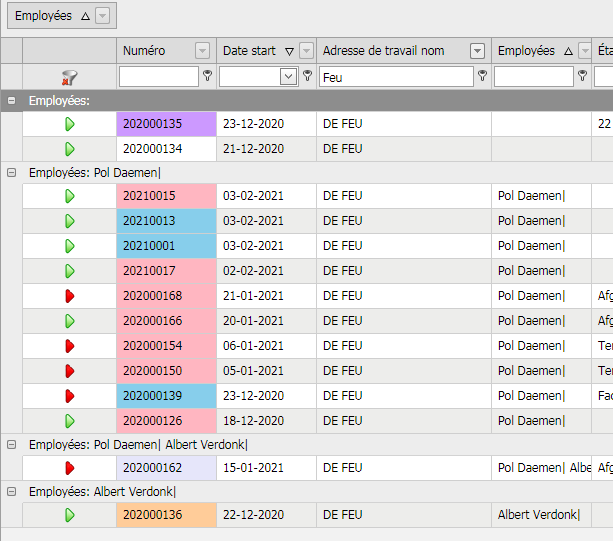Screen dimensions: 613x541
Task: Open Employées column header dropdown
Action: (x=585, y=51)
